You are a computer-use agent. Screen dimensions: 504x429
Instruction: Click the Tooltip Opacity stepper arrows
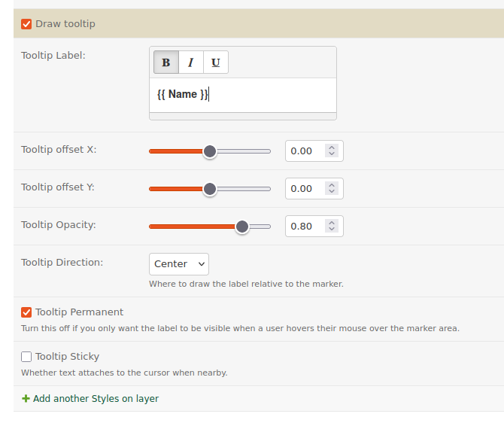pos(332,227)
